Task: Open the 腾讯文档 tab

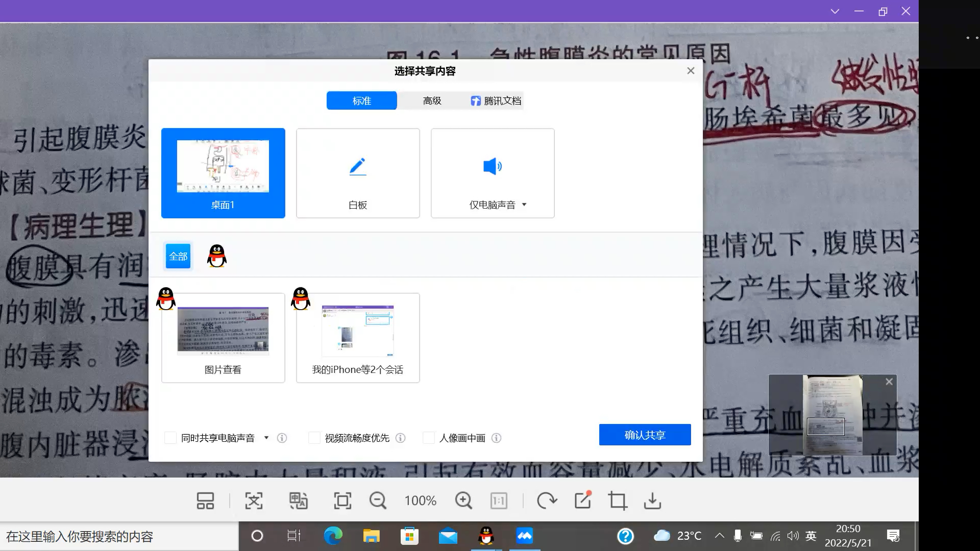Action: click(x=496, y=101)
